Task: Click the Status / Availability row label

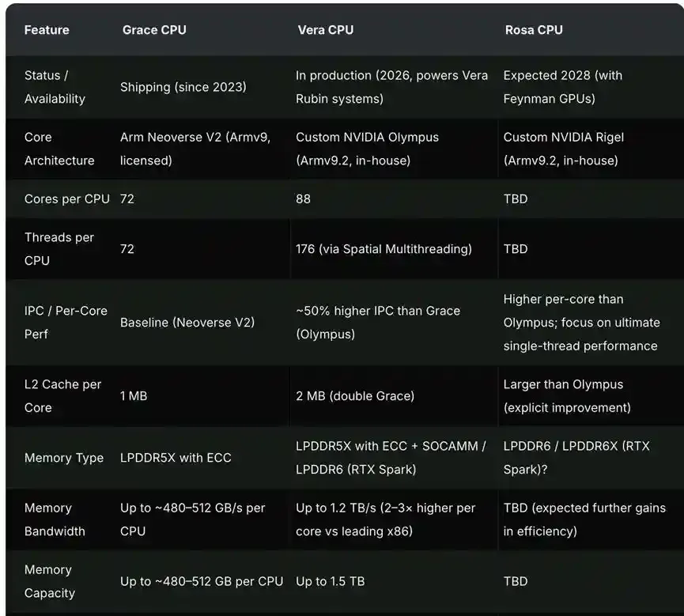Action: [x=55, y=87]
